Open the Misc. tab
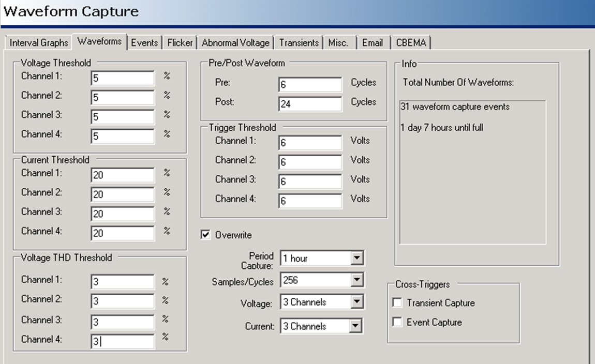The image size is (595, 364). pos(338,43)
